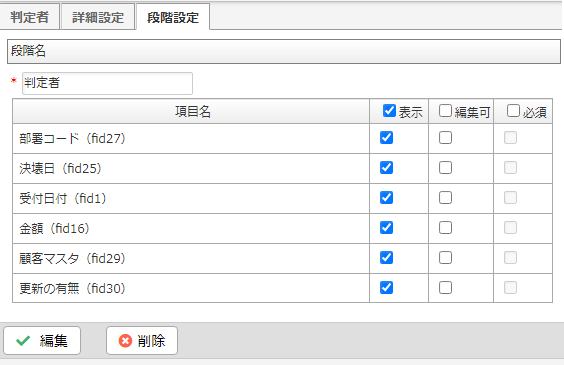Uncheck 表示 for 金額 (fid16)
564x365 pixels.
click(x=386, y=228)
